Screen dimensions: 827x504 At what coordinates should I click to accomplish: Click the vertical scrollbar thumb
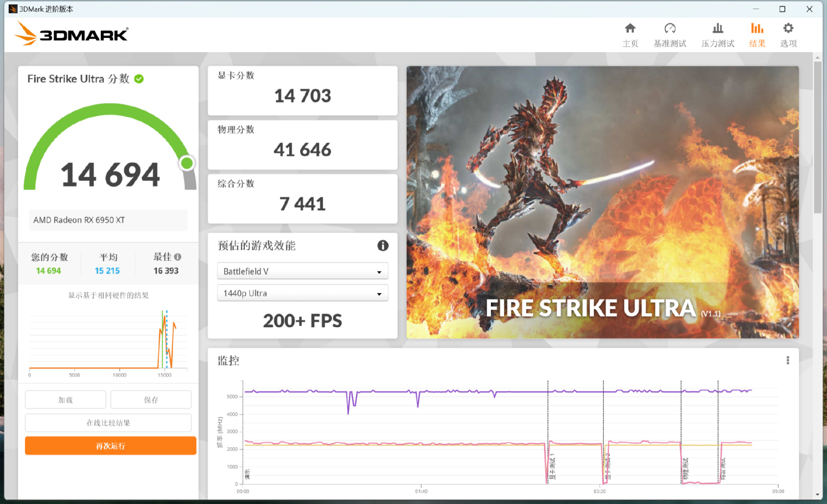(817, 137)
